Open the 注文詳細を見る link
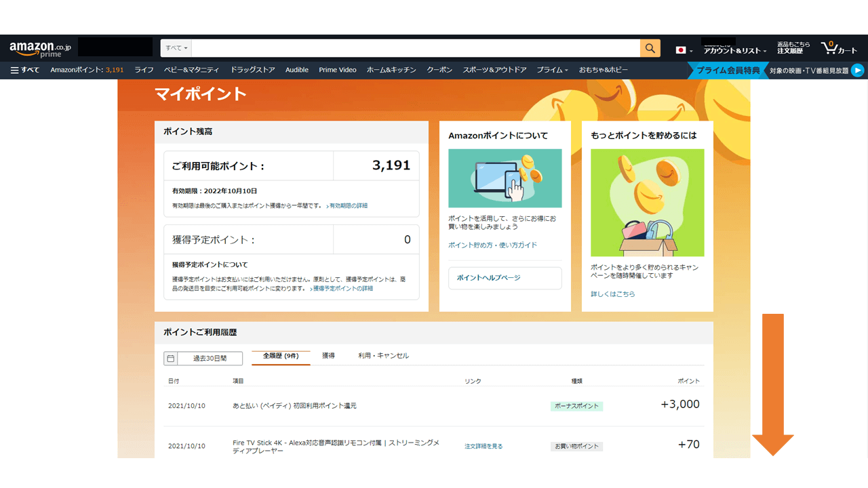Screen dimensions: 868x488 pyautogui.click(x=483, y=446)
